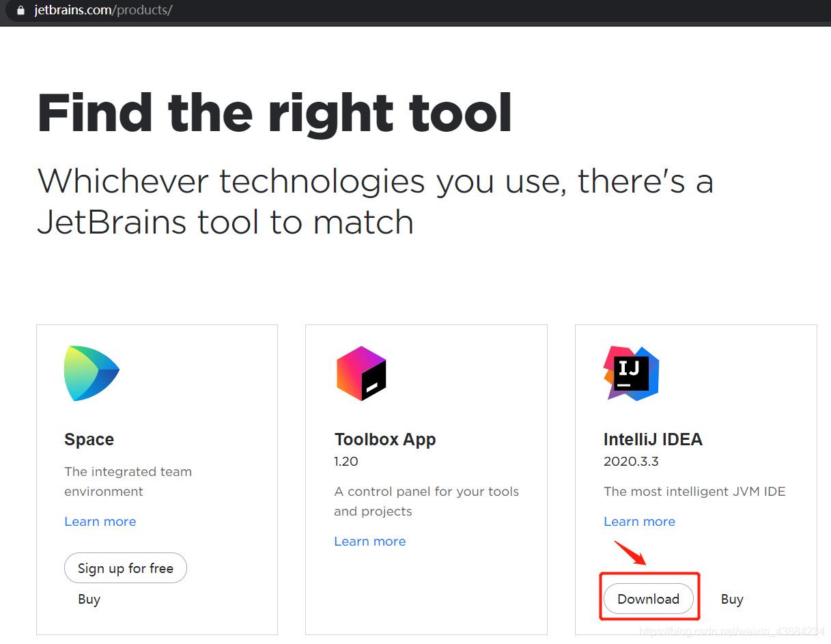Click the 2020.3.3 version number
This screenshot has width=831, height=644.
pyautogui.click(x=631, y=462)
